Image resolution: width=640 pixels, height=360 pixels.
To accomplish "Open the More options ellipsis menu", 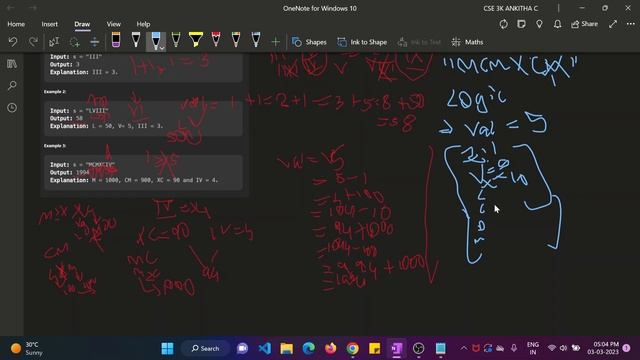I will point(631,24).
